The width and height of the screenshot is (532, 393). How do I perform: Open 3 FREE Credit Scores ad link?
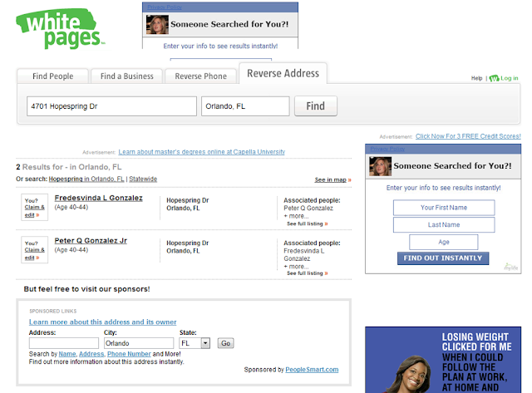468,136
